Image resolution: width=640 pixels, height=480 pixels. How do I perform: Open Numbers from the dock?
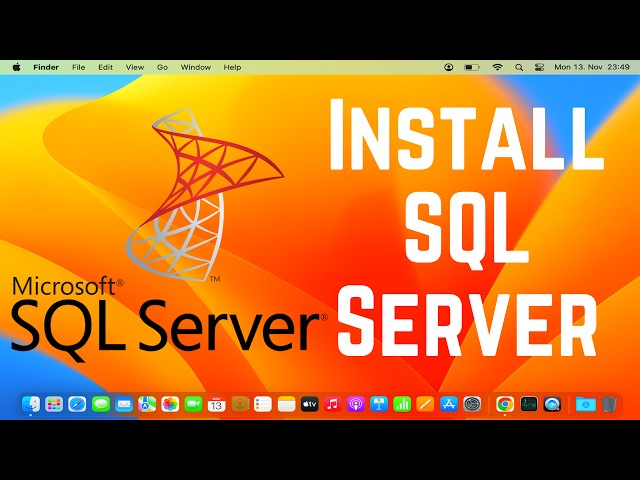402,404
